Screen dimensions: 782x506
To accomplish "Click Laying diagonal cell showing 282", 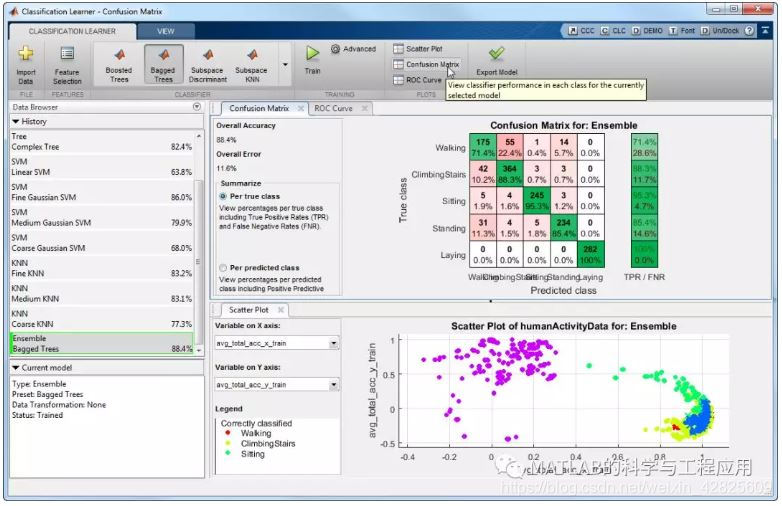I will click(x=590, y=254).
